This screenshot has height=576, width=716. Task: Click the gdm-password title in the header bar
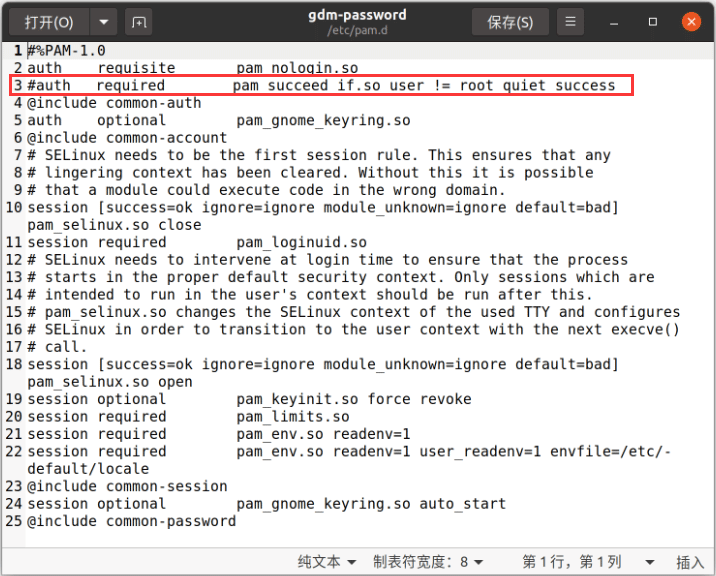[x=358, y=15]
